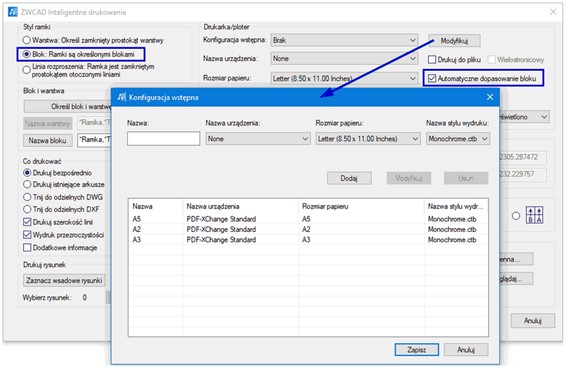Select the radio button beside print order icon
The image size is (567, 369).
click(516, 216)
